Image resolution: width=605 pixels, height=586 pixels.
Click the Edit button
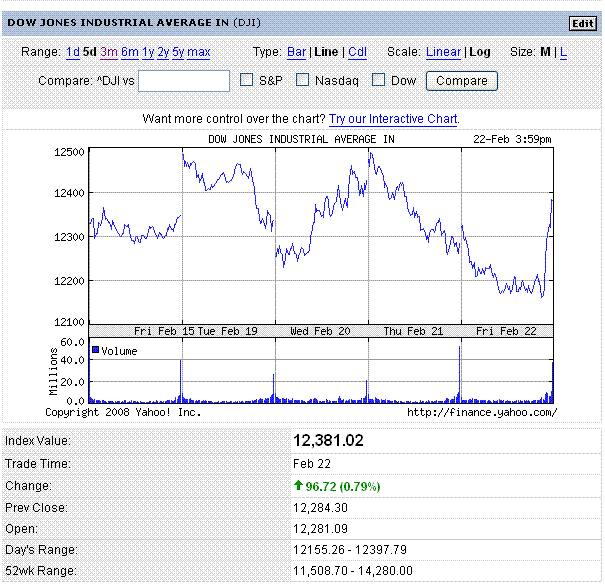point(581,23)
